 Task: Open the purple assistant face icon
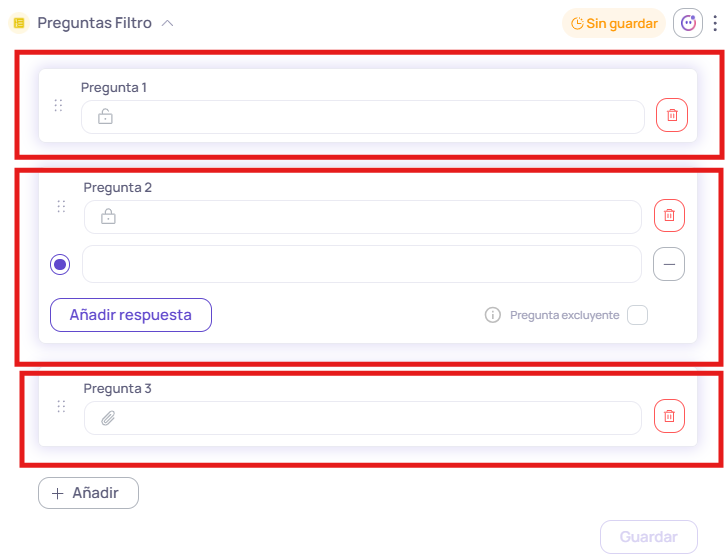click(688, 23)
